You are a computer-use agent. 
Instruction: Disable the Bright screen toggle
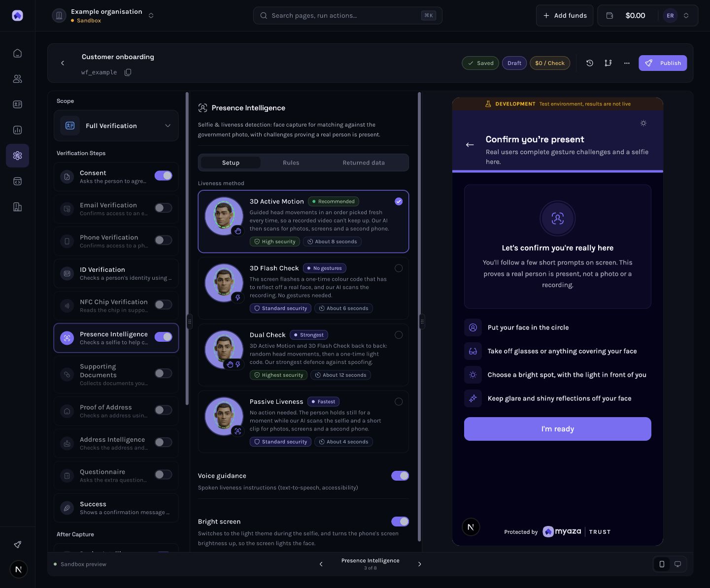pyautogui.click(x=400, y=522)
